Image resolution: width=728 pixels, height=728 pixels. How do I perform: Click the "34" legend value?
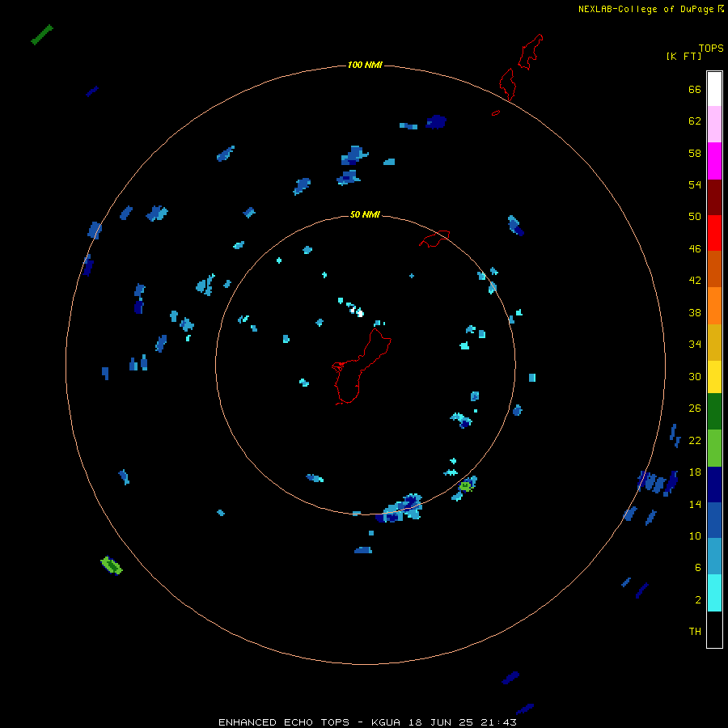click(x=695, y=345)
